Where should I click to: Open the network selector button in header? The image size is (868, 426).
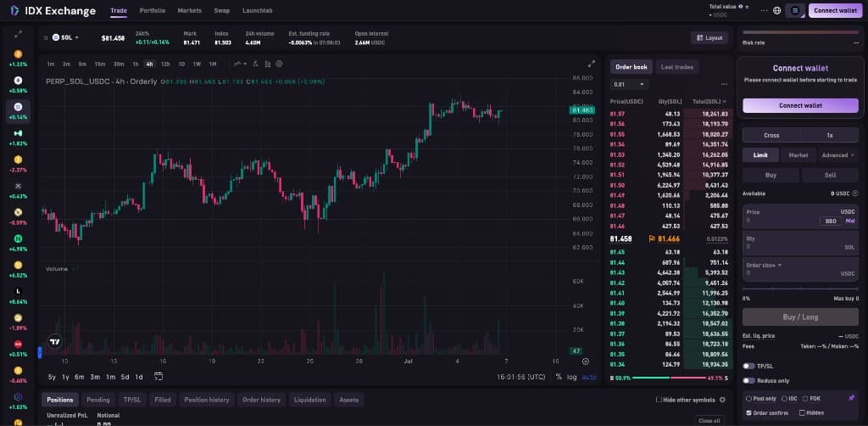point(795,10)
